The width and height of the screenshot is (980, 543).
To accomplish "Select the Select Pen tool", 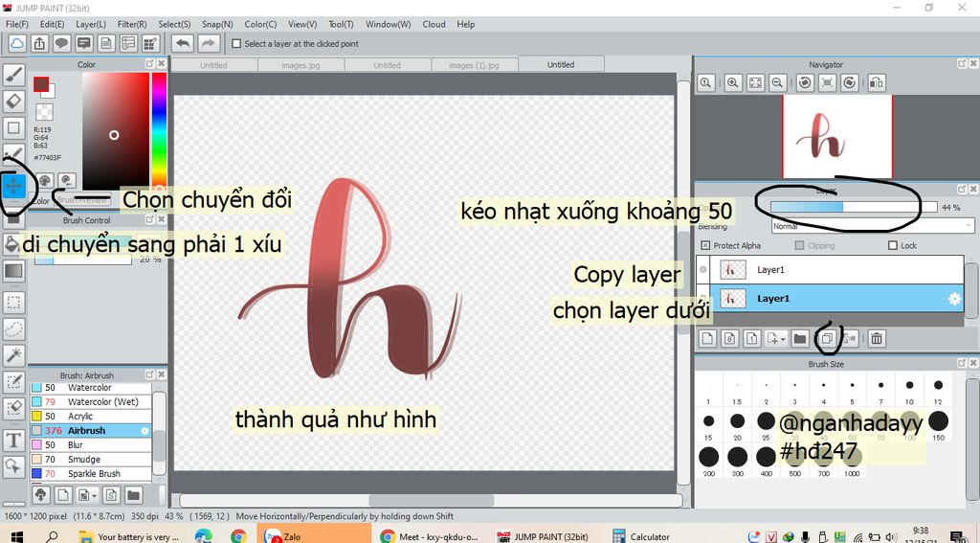I will coord(13,381).
